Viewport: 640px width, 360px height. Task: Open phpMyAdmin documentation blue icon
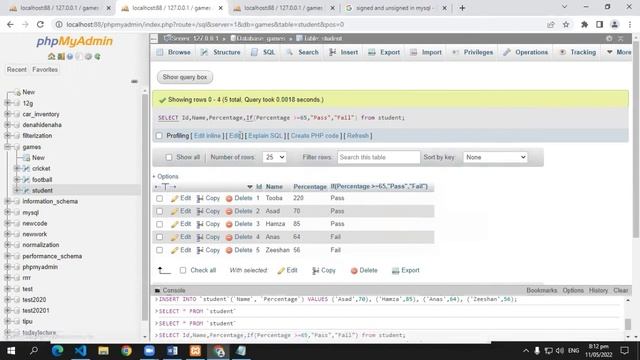pos(70,56)
